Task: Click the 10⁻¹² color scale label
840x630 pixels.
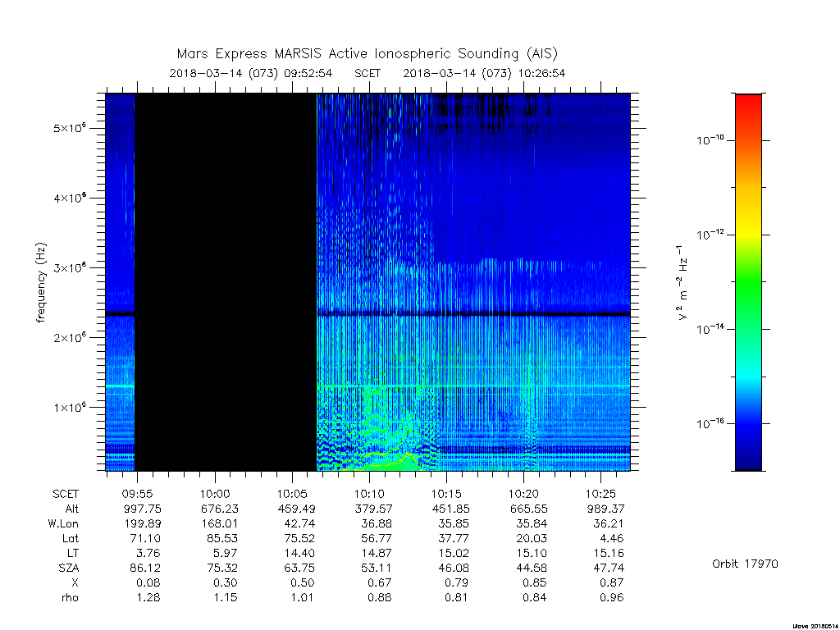Action: pyautogui.click(x=710, y=234)
